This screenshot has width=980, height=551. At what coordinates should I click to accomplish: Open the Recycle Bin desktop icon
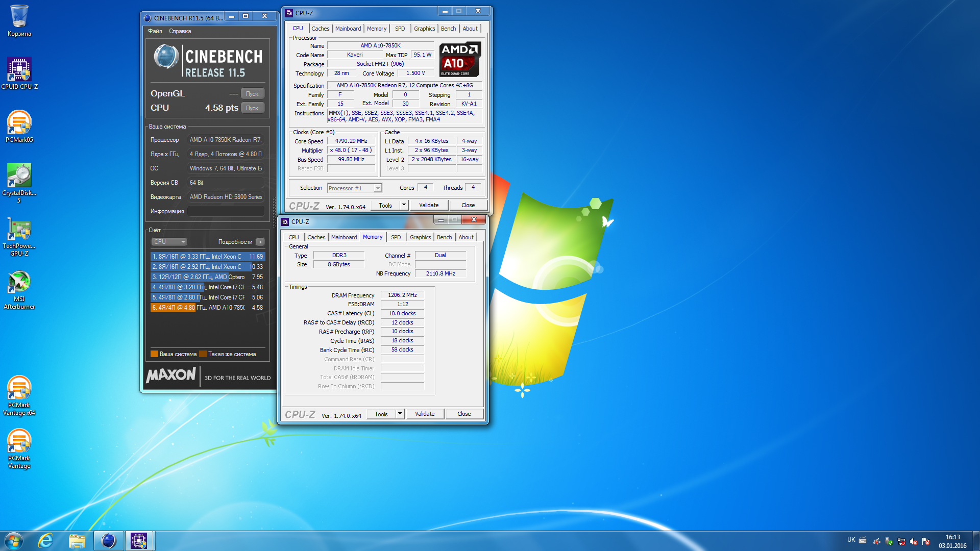point(19,20)
